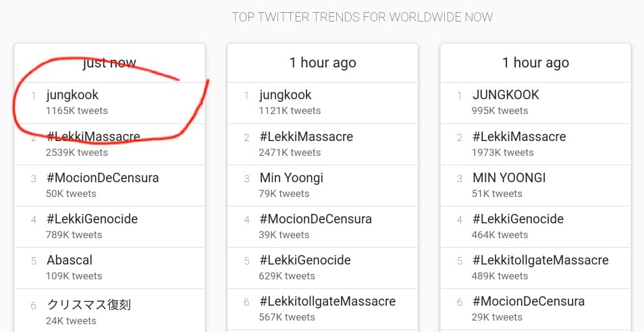Click the Top Twitter Trends Worldwide heading
644x332 pixels.
(363, 17)
